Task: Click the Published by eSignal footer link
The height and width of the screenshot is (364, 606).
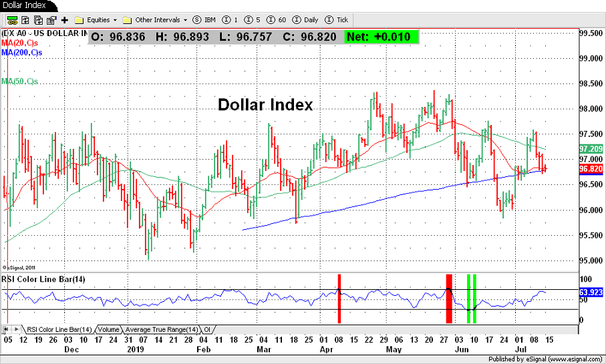Action: (545, 359)
